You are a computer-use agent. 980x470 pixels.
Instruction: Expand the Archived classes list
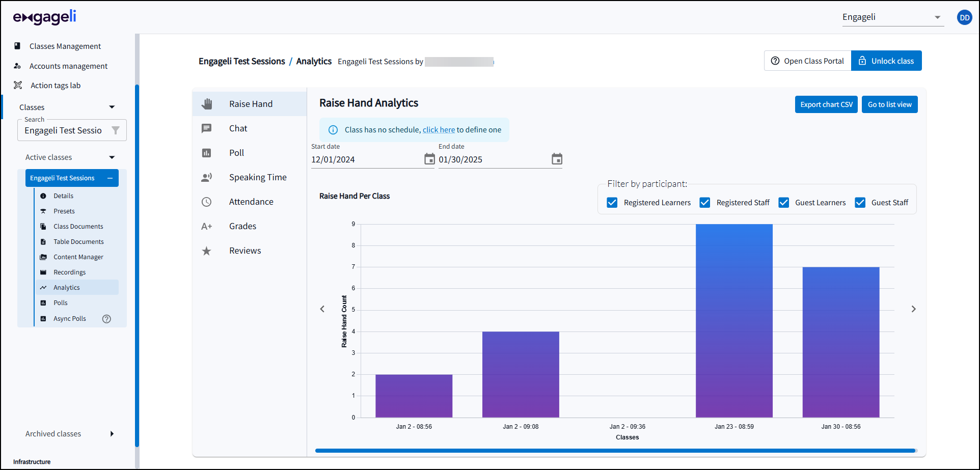point(112,434)
